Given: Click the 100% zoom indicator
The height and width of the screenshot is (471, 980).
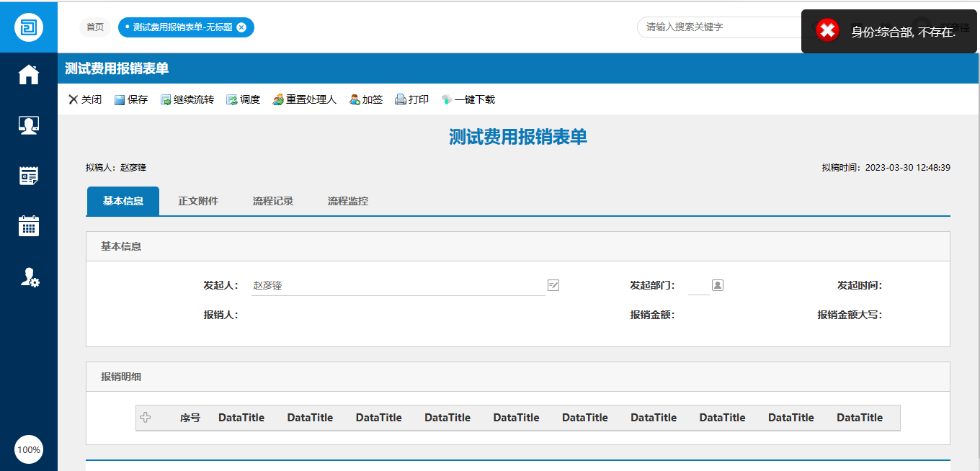Looking at the screenshot, I should pyautogui.click(x=29, y=449).
